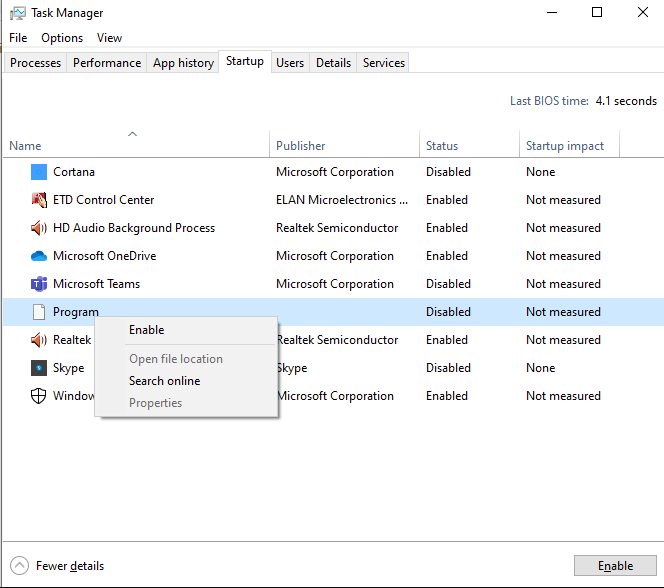The image size is (664, 588).
Task: Select the Program entry name
Action: (76, 312)
